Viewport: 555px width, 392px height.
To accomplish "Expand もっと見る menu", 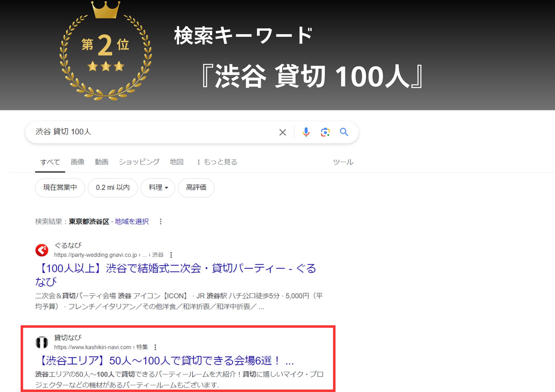I will (217, 162).
